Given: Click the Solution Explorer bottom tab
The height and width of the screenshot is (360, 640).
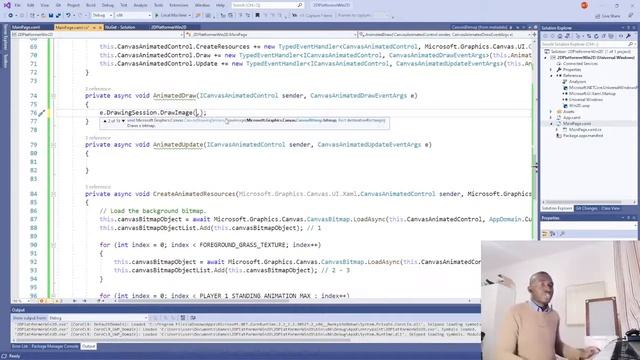Looking at the screenshot, I should pos(557,209).
